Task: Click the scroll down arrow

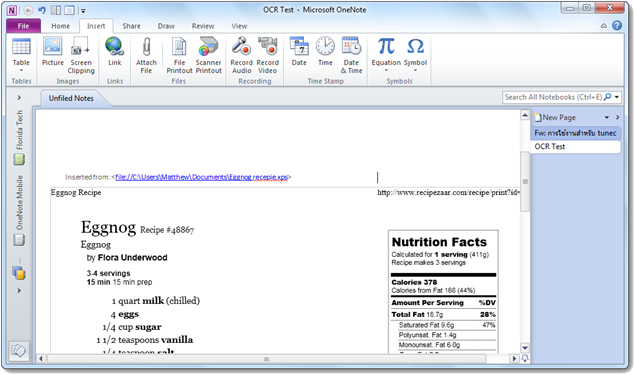Action: click(x=525, y=348)
